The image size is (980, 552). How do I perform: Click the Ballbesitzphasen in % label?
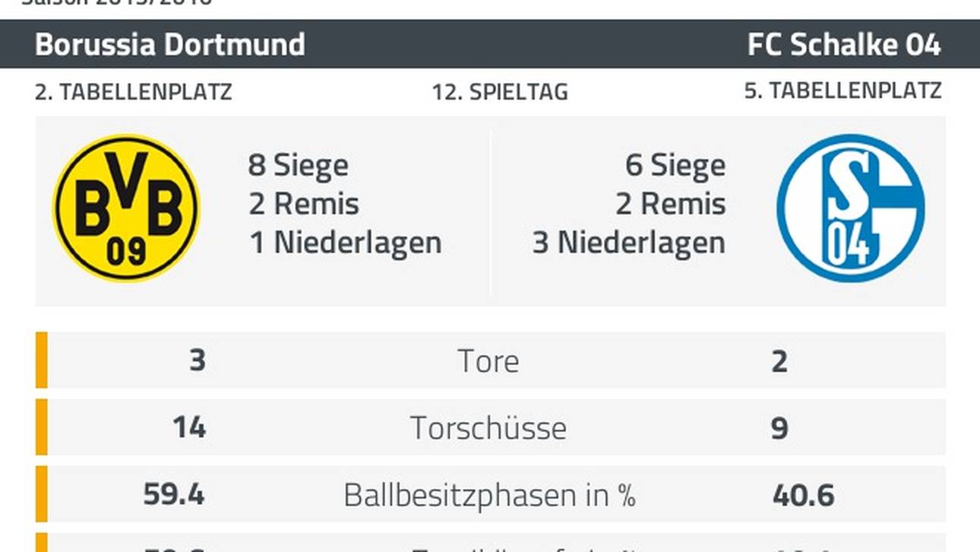coord(488,495)
